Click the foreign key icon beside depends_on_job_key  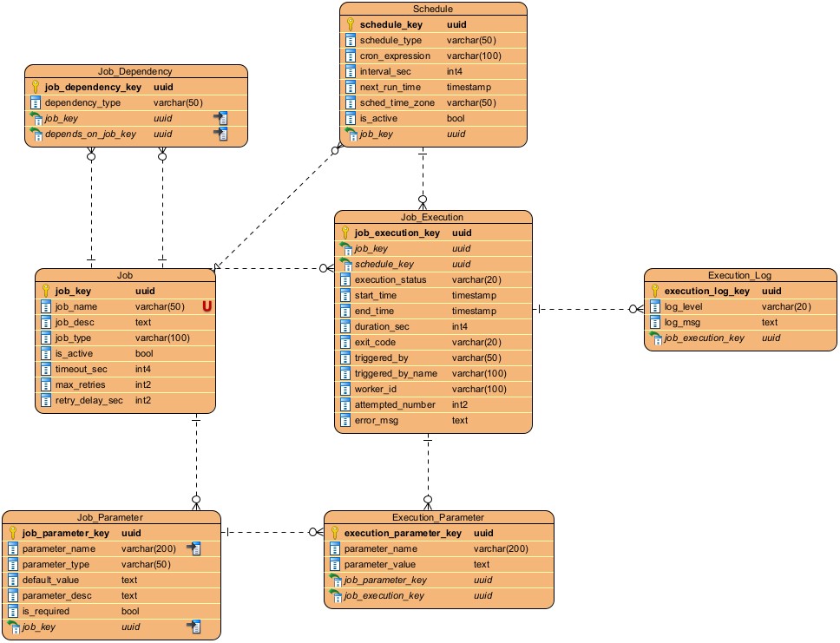pyautogui.click(x=36, y=135)
